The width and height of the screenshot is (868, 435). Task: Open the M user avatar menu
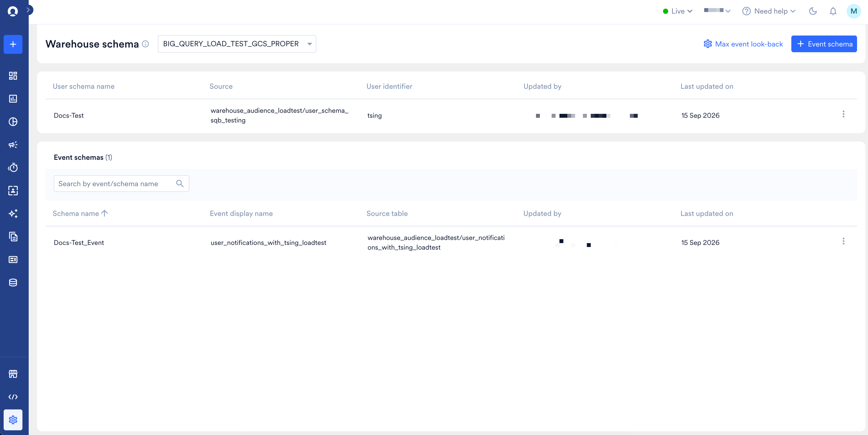click(853, 11)
